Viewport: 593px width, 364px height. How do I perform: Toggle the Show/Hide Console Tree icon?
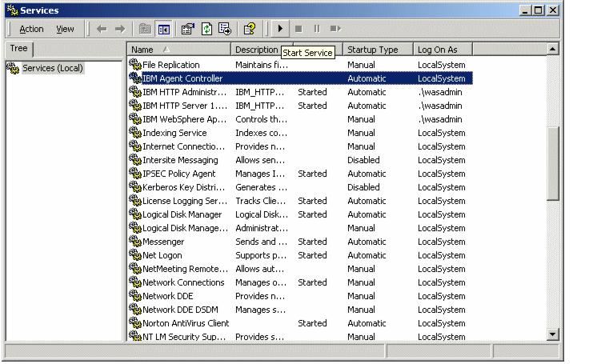click(x=164, y=29)
